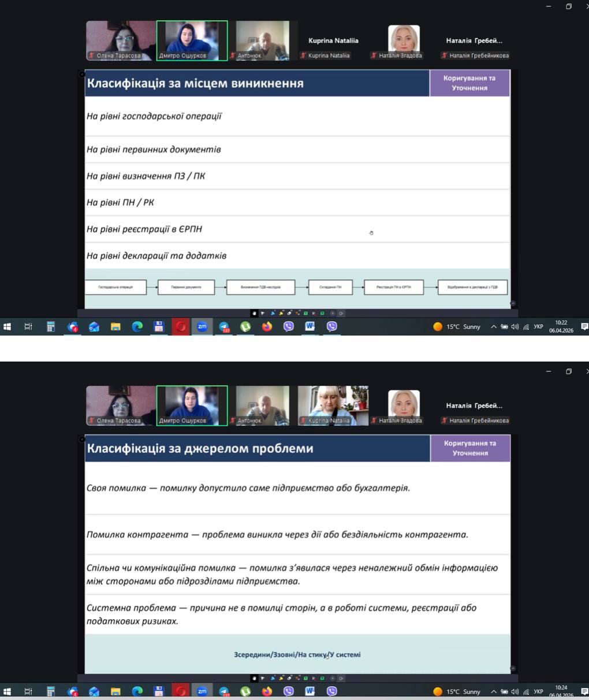589x700 pixels.
Task: Toggle the network Wi-Fi icon in the bottom system tray
Action: 526,691
